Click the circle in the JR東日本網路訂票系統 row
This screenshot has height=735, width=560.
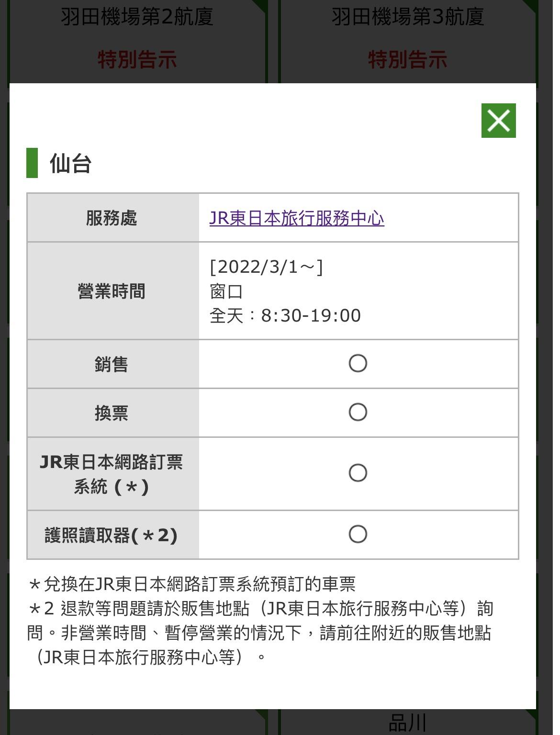(x=358, y=473)
